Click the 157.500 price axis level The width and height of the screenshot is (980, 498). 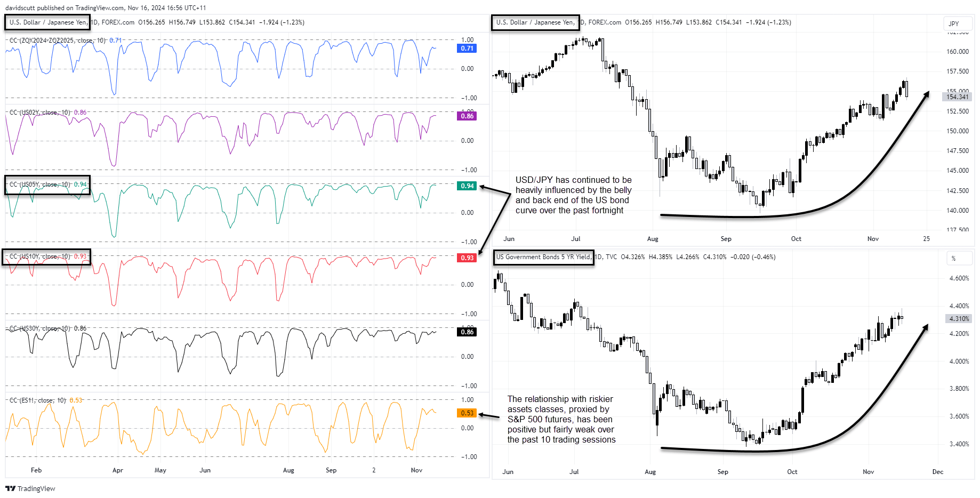[958, 71]
